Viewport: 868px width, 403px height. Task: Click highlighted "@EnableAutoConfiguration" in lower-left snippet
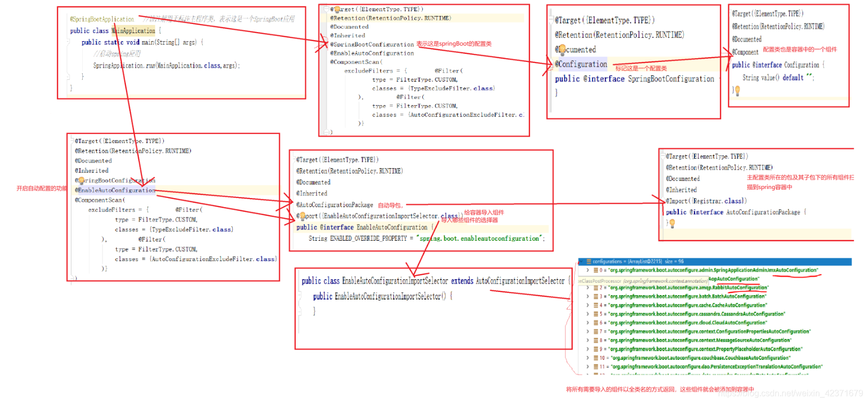[115, 190]
